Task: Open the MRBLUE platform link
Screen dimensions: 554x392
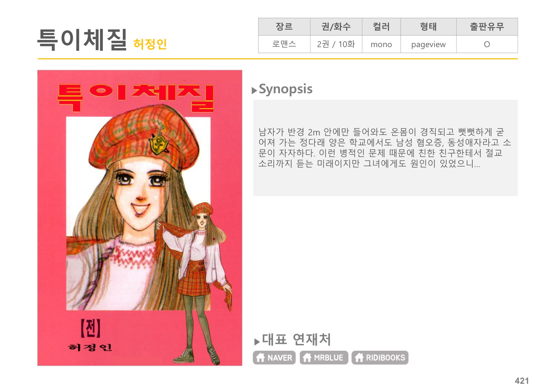Action: (324, 357)
